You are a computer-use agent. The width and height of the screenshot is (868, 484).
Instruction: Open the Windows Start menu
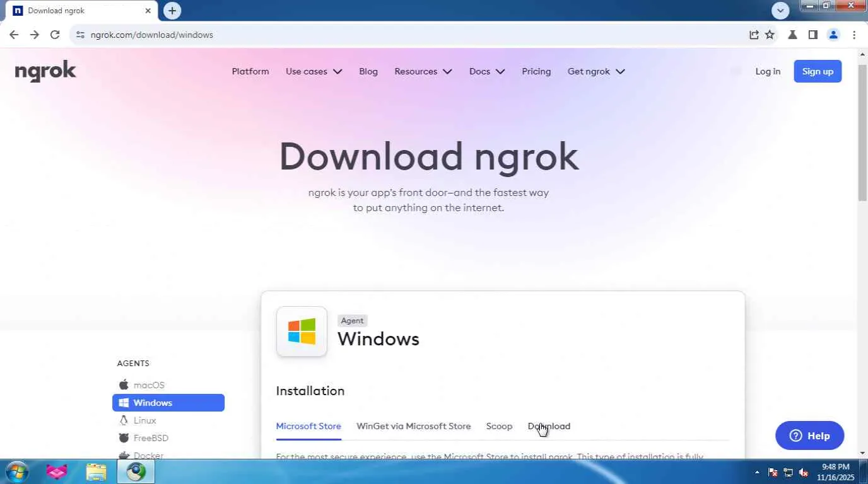coord(16,471)
